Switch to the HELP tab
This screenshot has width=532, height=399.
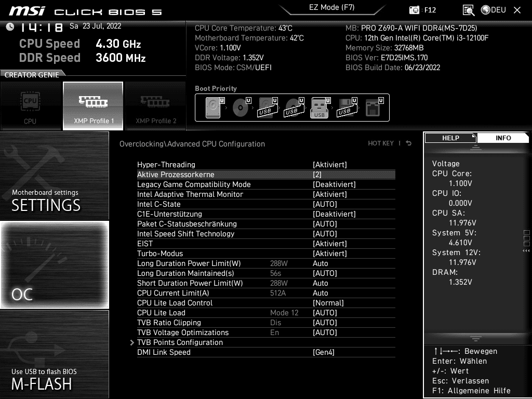pos(450,138)
